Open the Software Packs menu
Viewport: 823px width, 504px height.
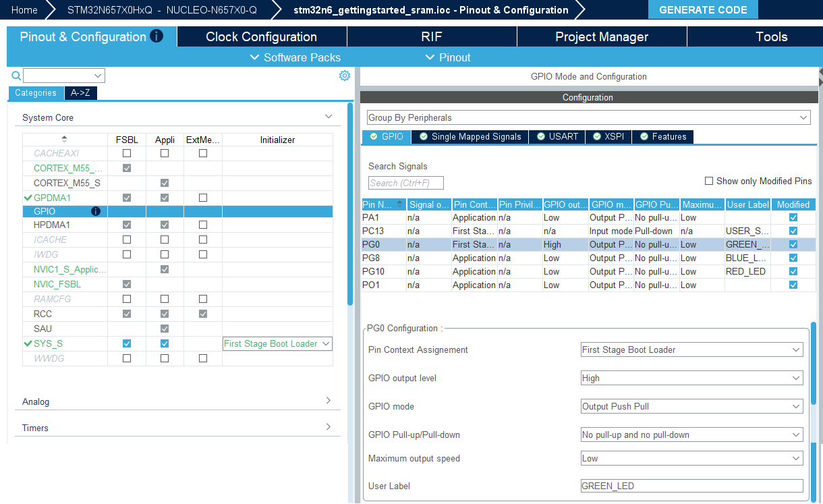[295, 57]
